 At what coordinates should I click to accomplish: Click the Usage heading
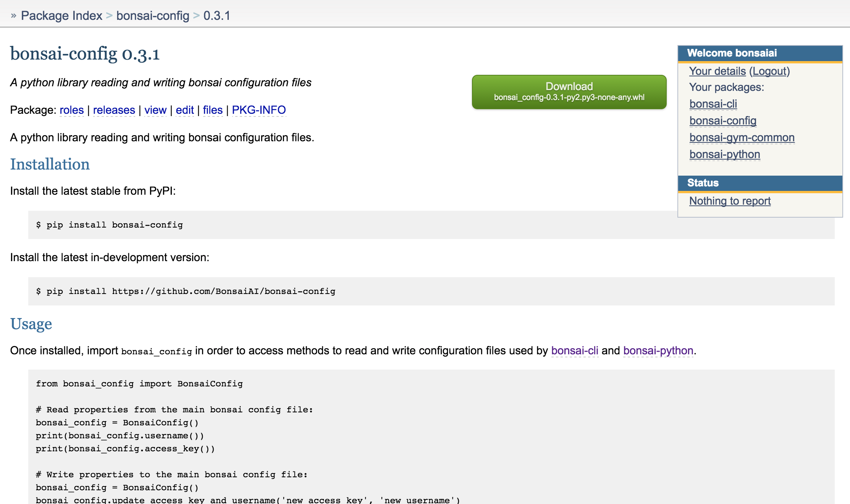31,324
